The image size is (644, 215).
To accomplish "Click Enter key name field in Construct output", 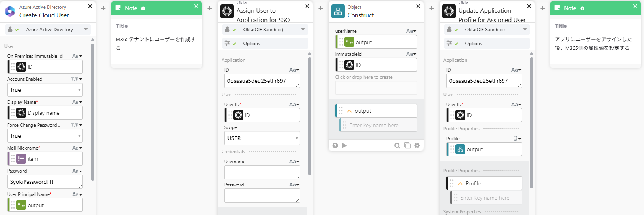I will (x=378, y=125).
